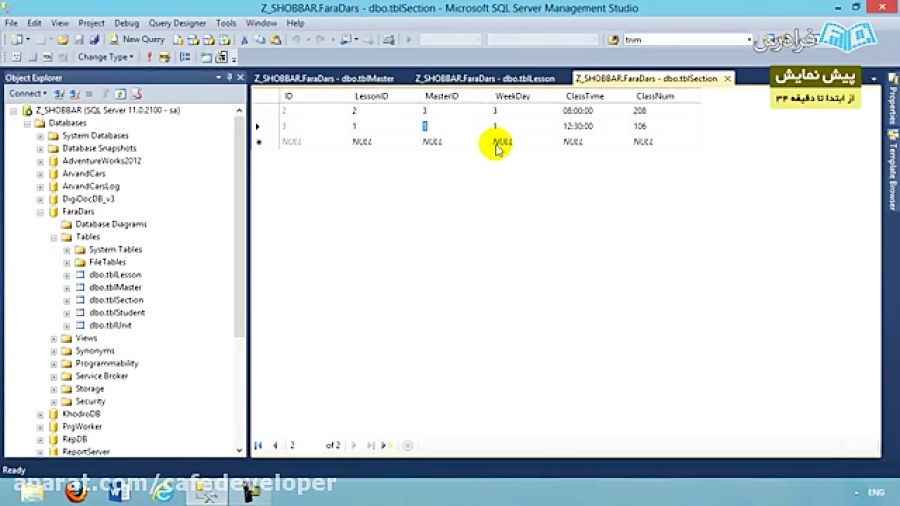Select the Database Diagrams folder
This screenshot has width=900, height=506.
click(x=111, y=224)
